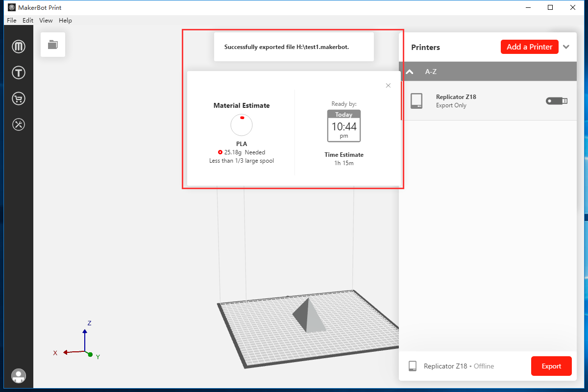This screenshot has width=588, height=392.
Task: Collapse the A-Z printer group
Action: coord(409,71)
